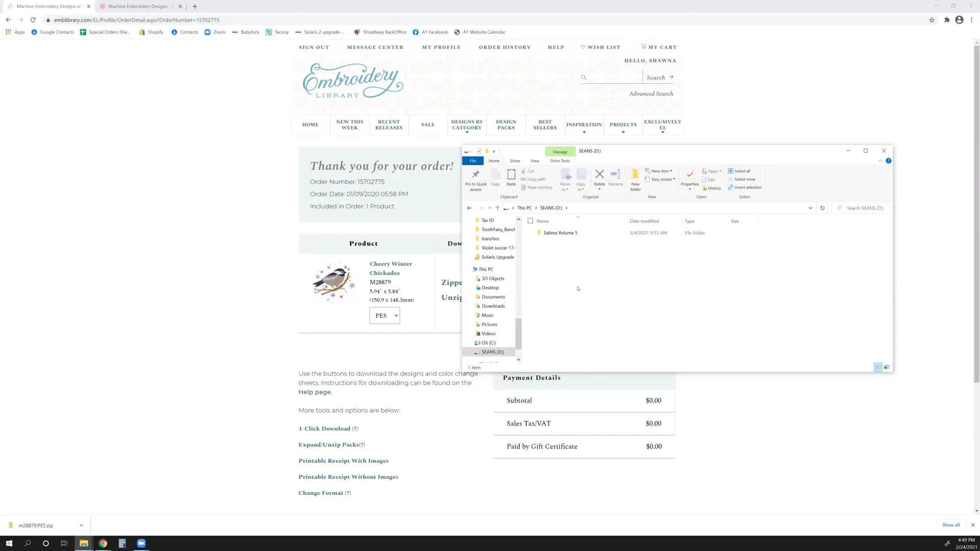This screenshot has width=980, height=551.
Task: Select the Home ribbon tab
Action: (x=494, y=161)
